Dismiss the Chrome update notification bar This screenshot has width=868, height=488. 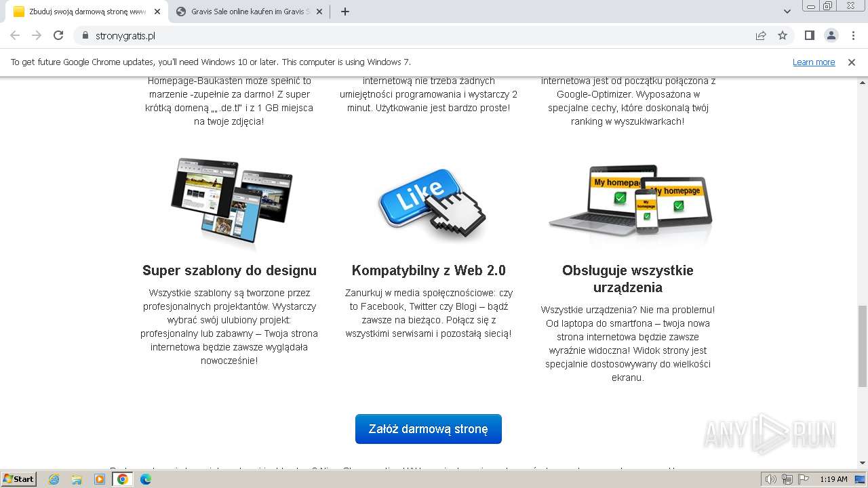[x=852, y=62]
